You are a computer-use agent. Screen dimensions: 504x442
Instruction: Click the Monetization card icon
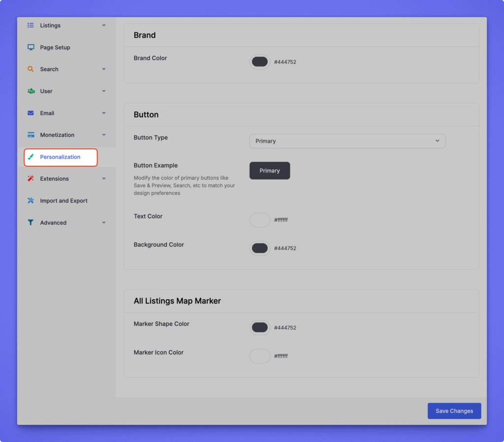(x=31, y=135)
